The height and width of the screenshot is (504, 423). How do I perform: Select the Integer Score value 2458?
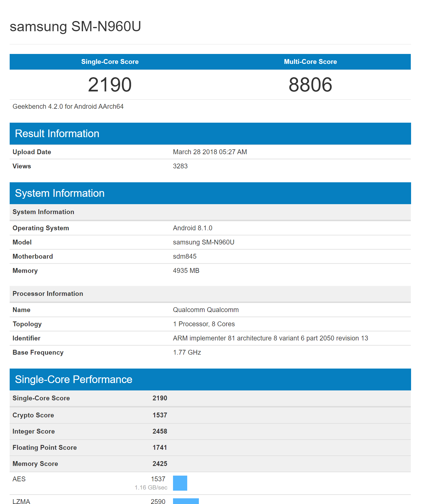coord(160,431)
